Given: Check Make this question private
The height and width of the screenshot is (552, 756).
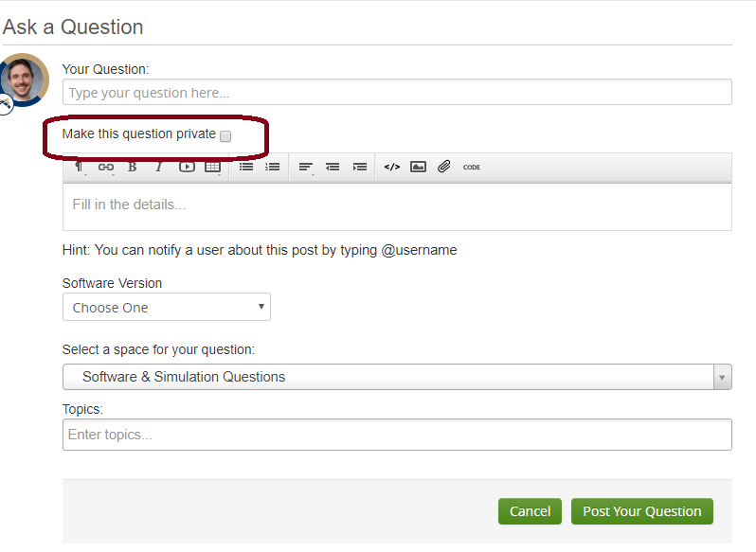Looking at the screenshot, I should coord(225,136).
